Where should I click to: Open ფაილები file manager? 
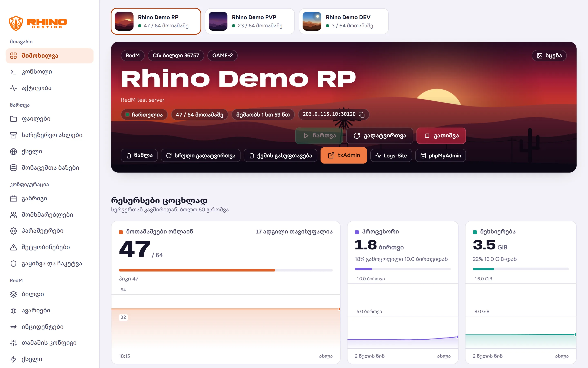[50, 119]
